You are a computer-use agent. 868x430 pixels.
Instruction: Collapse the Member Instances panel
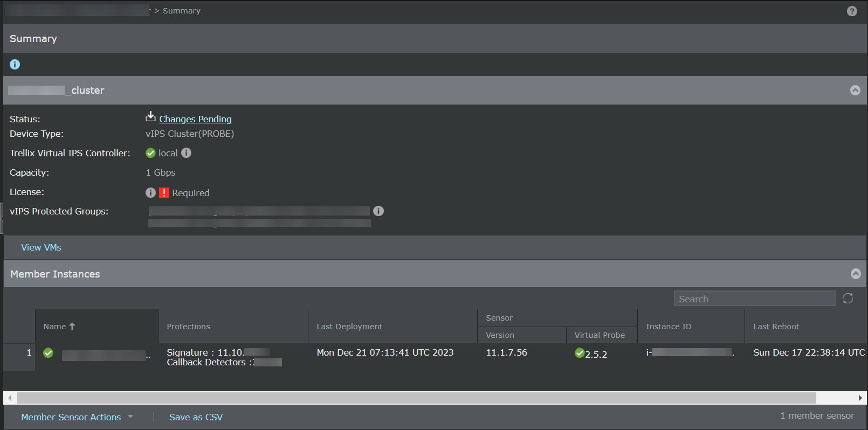[856, 274]
